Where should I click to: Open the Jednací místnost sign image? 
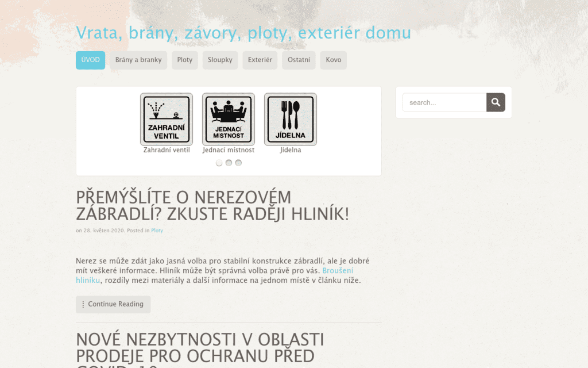point(229,120)
